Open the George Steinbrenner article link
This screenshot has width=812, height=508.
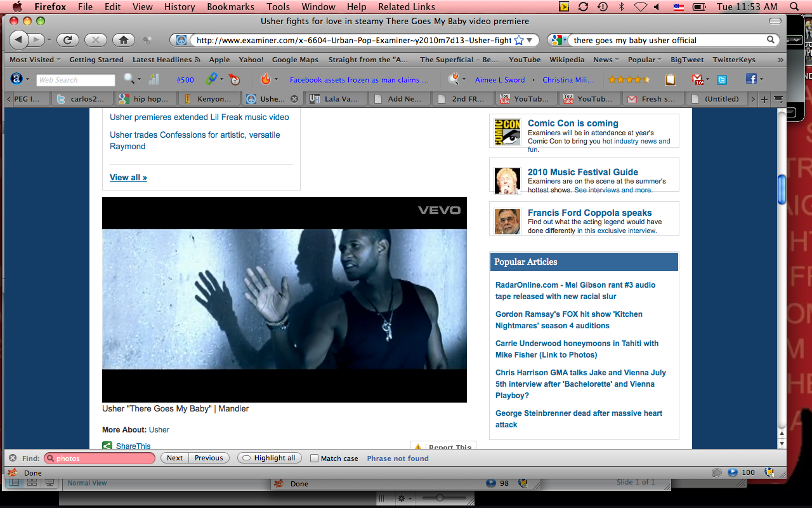click(579, 418)
